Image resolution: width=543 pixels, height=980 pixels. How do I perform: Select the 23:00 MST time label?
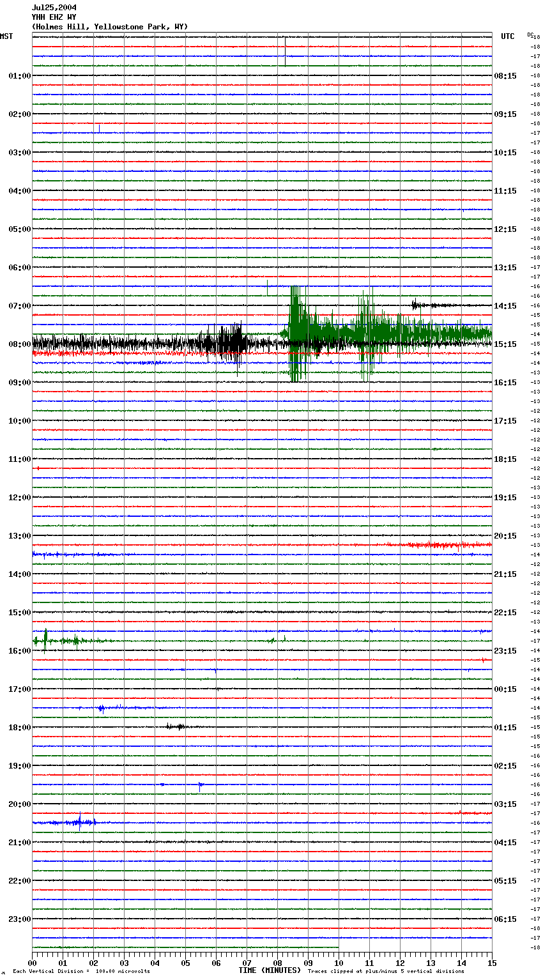[20, 919]
